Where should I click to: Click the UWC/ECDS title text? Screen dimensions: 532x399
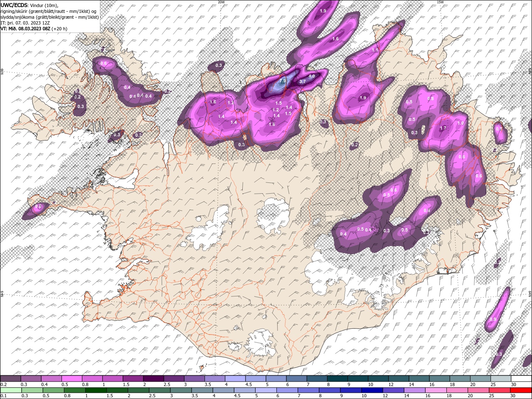pyautogui.click(x=15, y=5)
